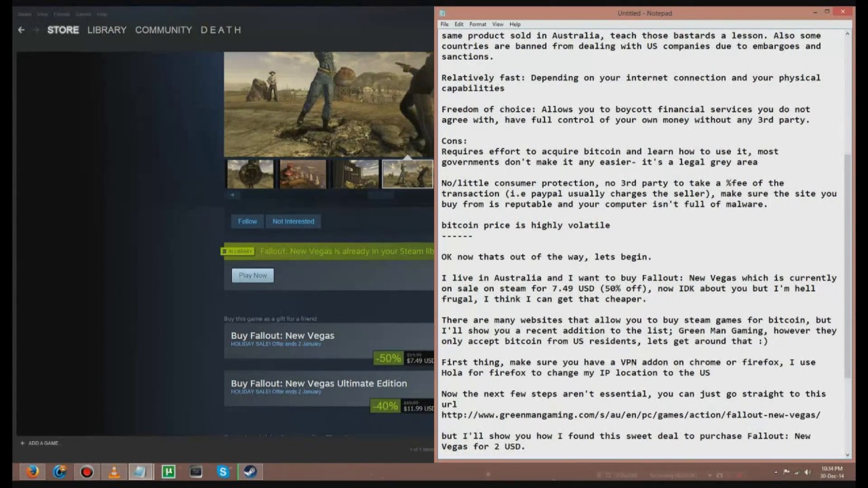Click the Buy Fallout: New Vegas Ultimate Edition title
Image resolution: width=868 pixels, height=488 pixels.
(319, 383)
